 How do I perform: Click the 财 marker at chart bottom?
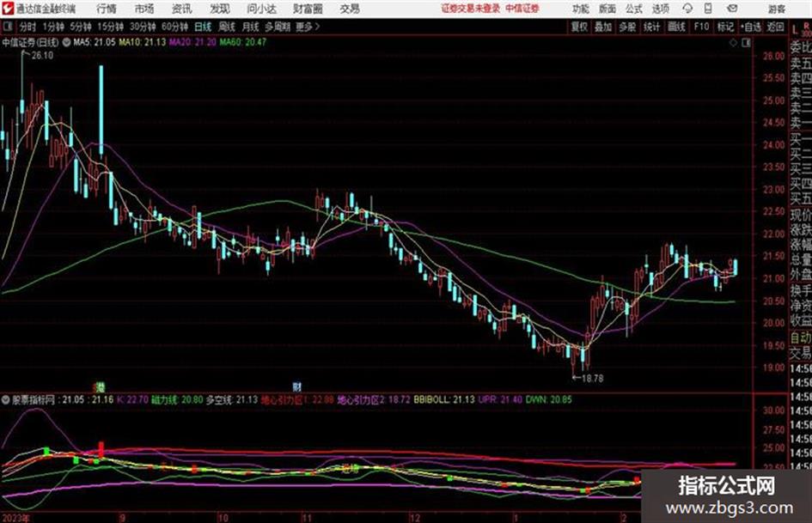tap(296, 386)
